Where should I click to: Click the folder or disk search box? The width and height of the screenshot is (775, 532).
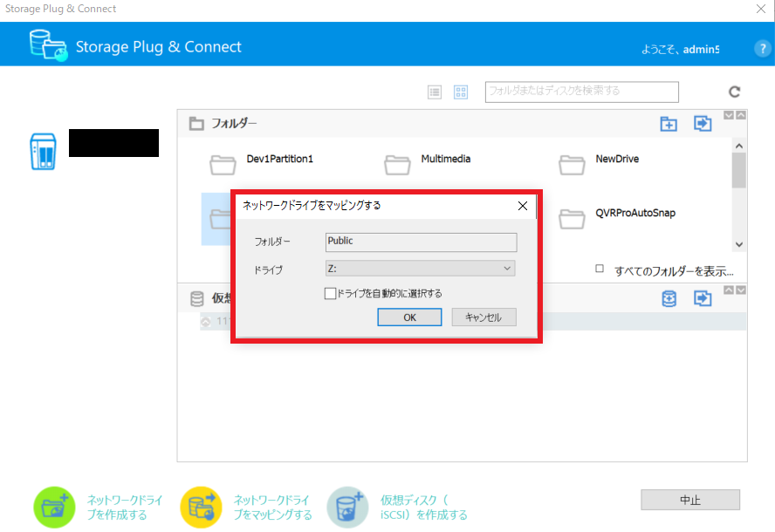tap(582, 92)
